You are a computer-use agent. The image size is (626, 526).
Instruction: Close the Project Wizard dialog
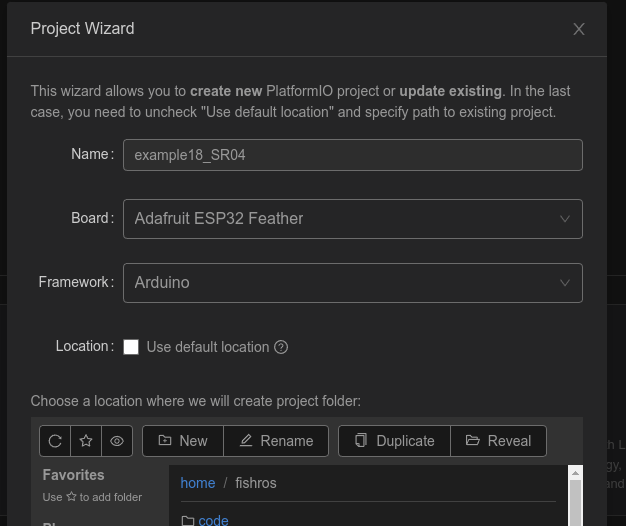579,29
